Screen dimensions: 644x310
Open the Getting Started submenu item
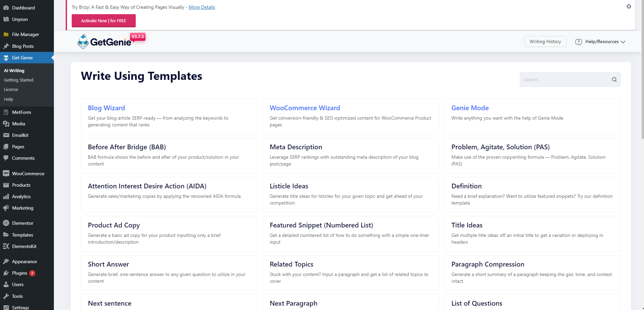[x=19, y=80]
